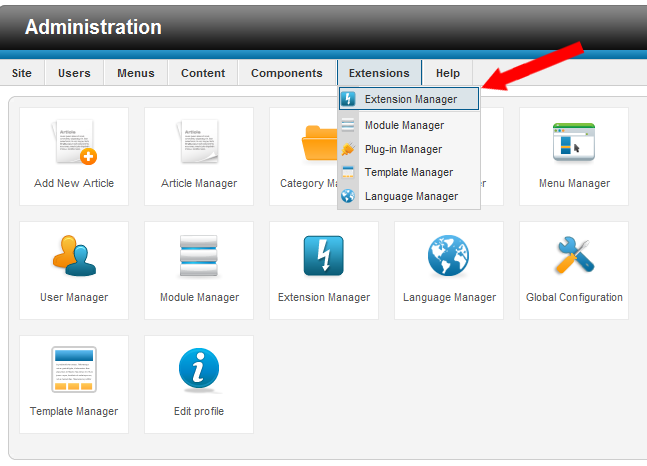Open the Article Manager icon
Image resolution: width=647 pixels, height=466 pixels.
[199, 144]
